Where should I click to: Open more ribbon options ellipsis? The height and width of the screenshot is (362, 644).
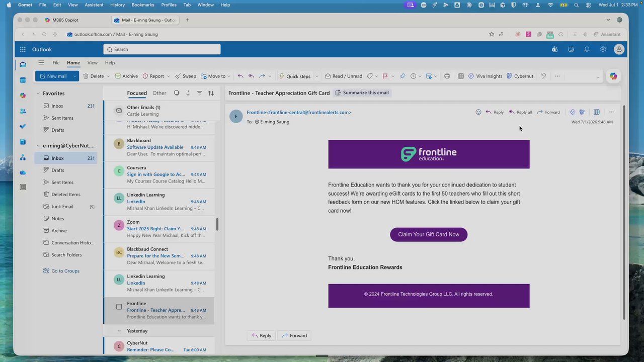point(557,76)
